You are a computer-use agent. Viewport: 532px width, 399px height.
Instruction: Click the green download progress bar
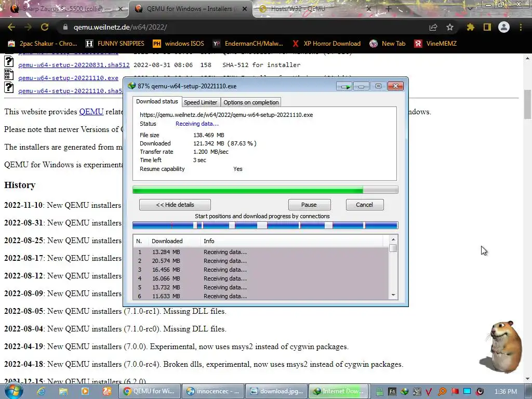click(265, 190)
